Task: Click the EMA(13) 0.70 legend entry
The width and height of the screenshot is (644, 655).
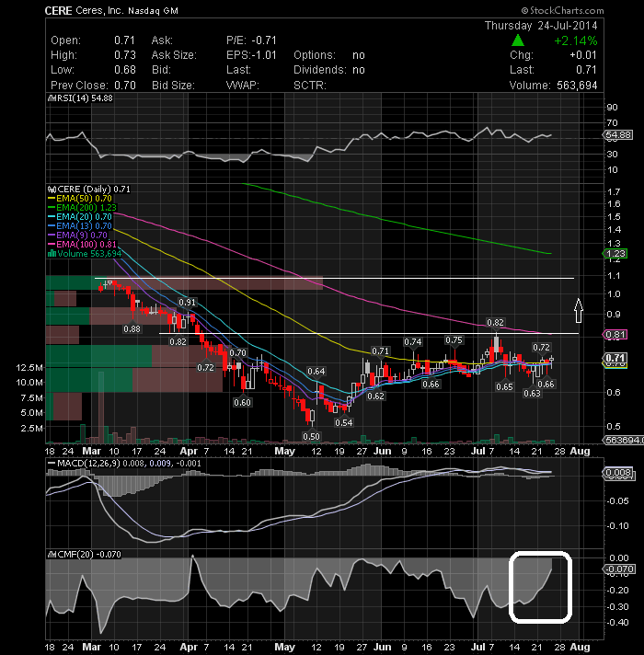Action: pyautogui.click(x=80, y=226)
